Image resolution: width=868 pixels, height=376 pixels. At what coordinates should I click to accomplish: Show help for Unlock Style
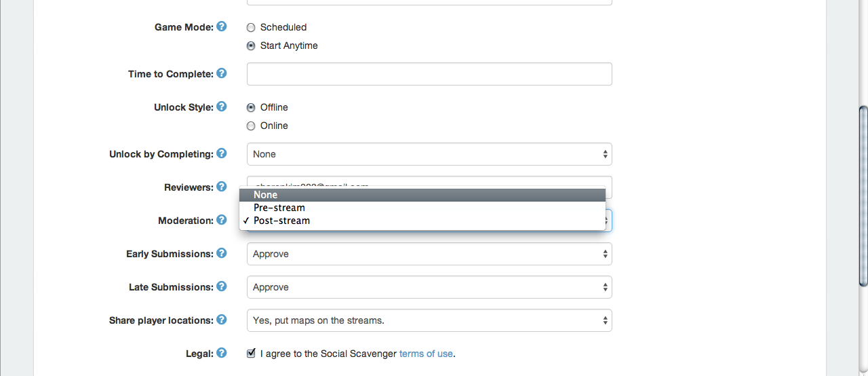pyautogui.click(x=222, y=107)
